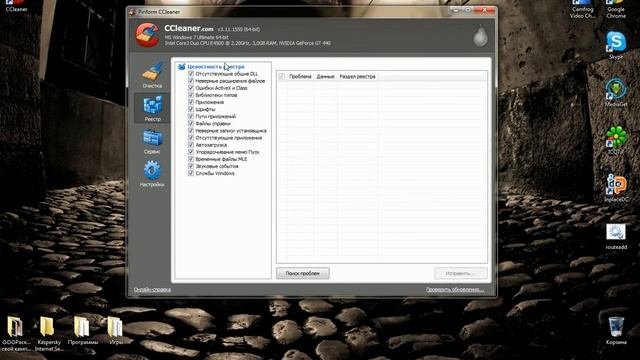Uncheck Автозагрузка checkbox

191,145
